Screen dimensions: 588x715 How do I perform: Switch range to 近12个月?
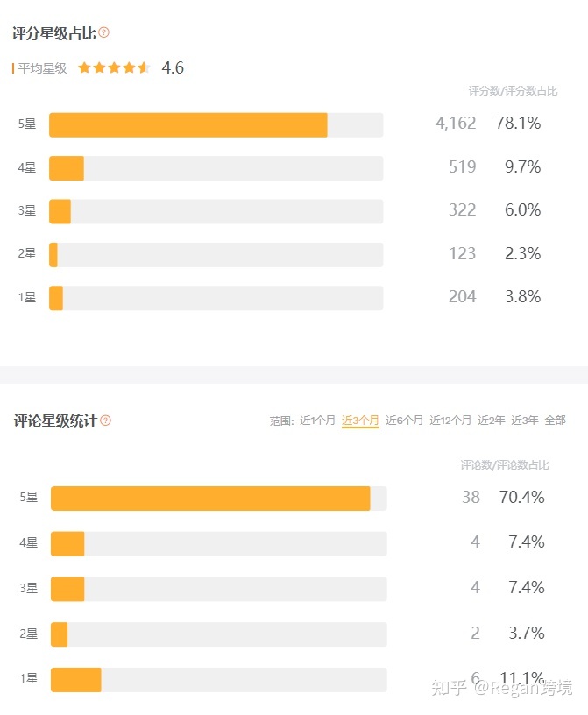point(450,420)
